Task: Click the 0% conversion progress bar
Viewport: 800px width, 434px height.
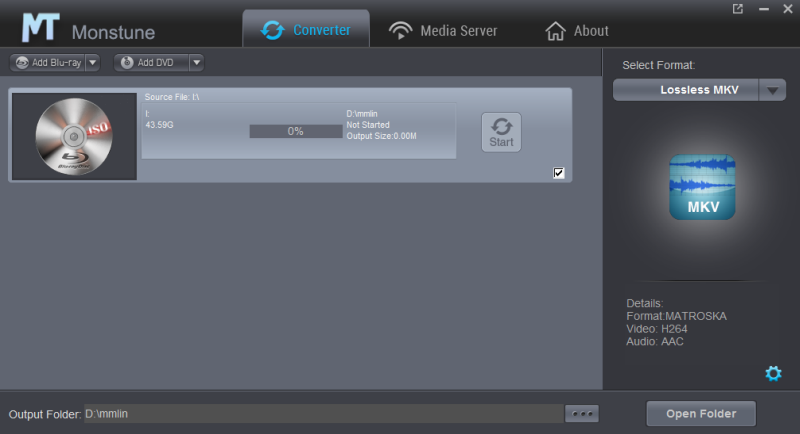Action: pos(295,131)
